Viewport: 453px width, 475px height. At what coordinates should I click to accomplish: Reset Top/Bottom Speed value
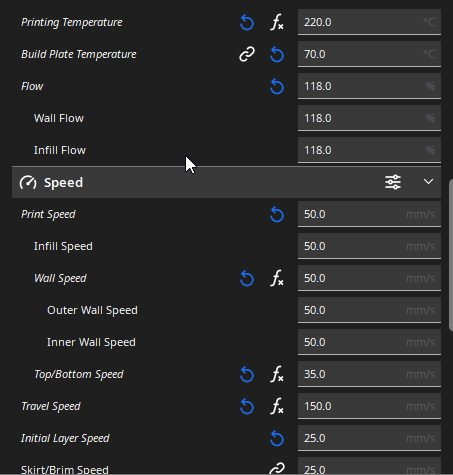247,375
